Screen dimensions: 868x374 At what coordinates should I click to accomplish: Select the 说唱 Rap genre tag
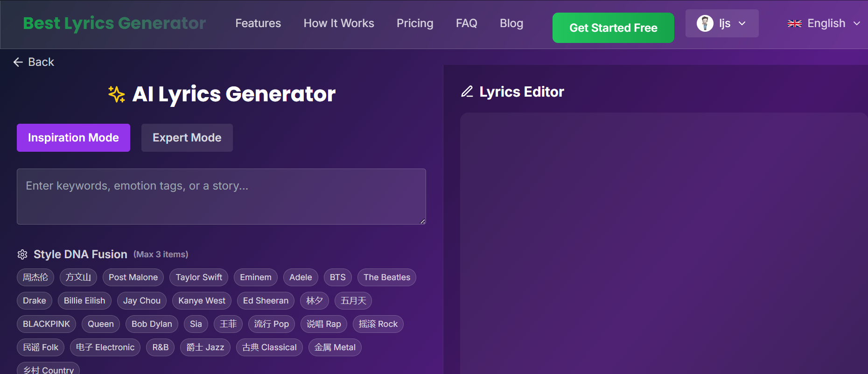(324, 324)
